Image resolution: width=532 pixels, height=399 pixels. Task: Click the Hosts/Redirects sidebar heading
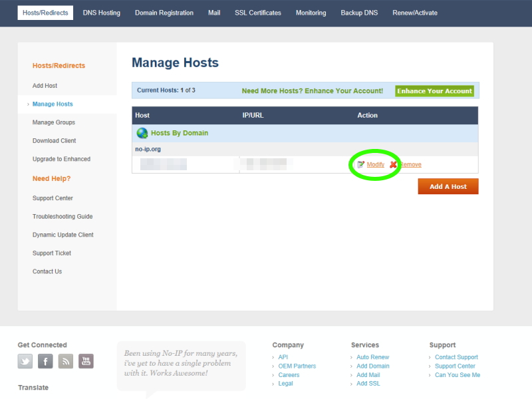pyautogui.click(x=59, y=65)
